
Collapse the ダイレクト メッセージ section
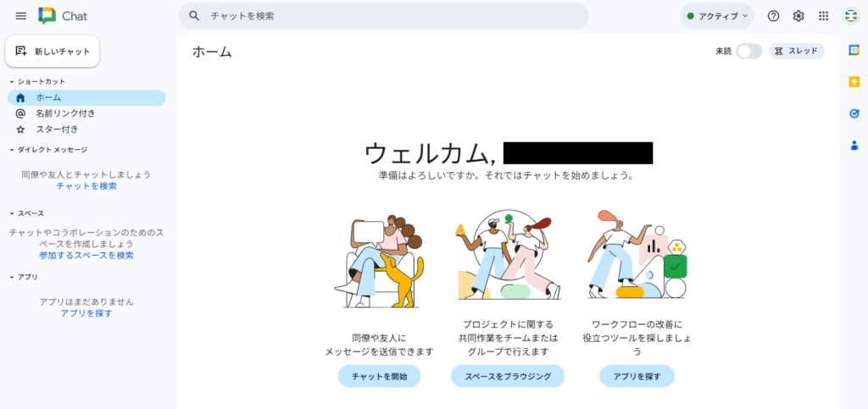point(12,150)
